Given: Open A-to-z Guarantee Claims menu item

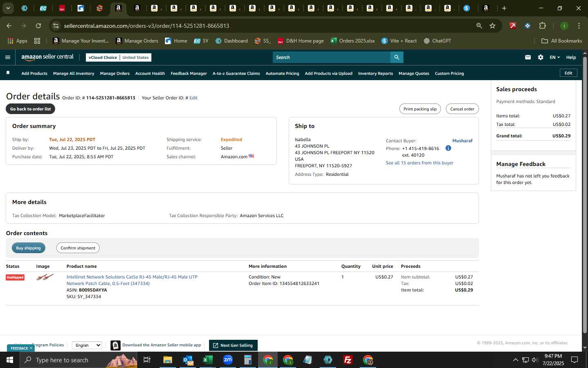Looking at the screenshot, I should (236, 74).
